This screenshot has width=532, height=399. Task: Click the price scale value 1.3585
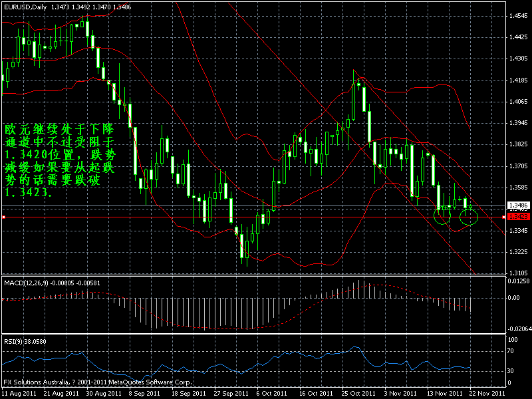tap(519, 188)
